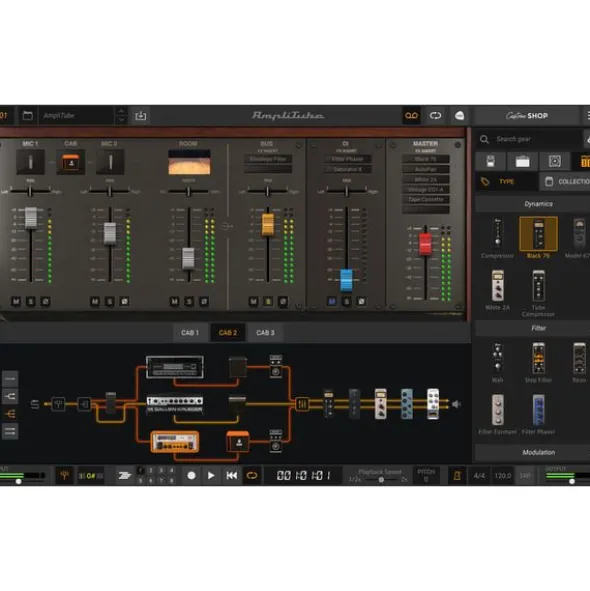Open the recorder tape icon in top bar

click(x=411, y=116)
